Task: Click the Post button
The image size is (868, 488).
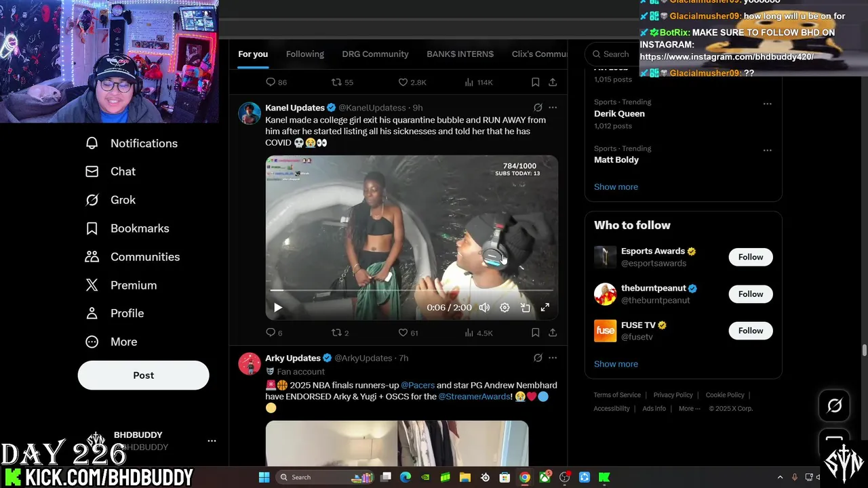Action: point(143,375)
